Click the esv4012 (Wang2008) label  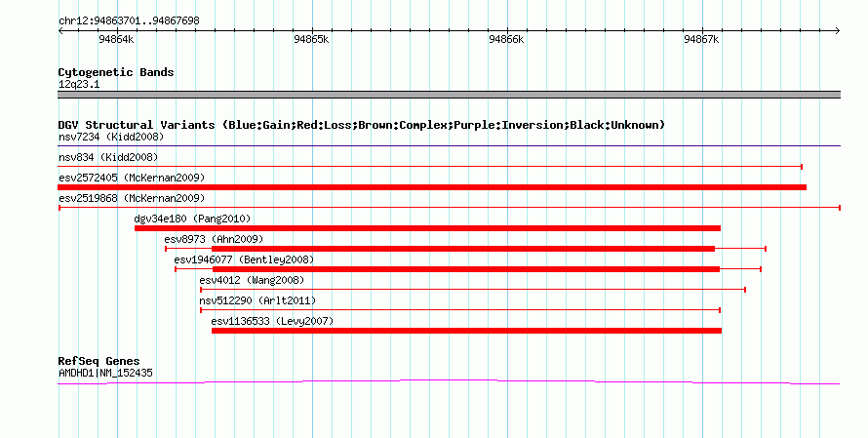(x=252, y=280)
